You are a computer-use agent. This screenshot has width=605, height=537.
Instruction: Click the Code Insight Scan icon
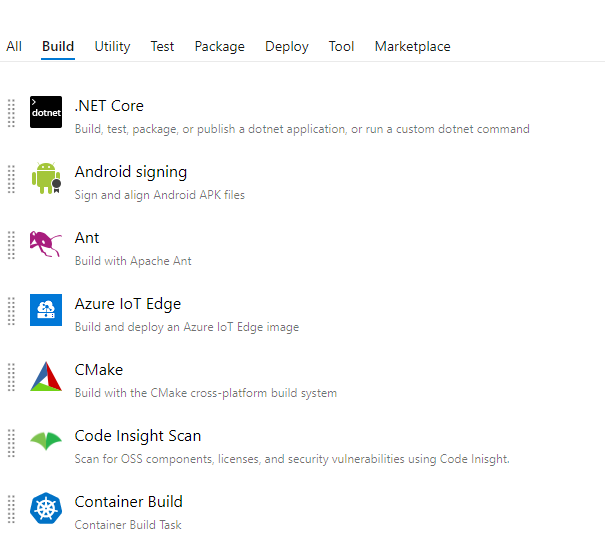(x=46, y=442)
